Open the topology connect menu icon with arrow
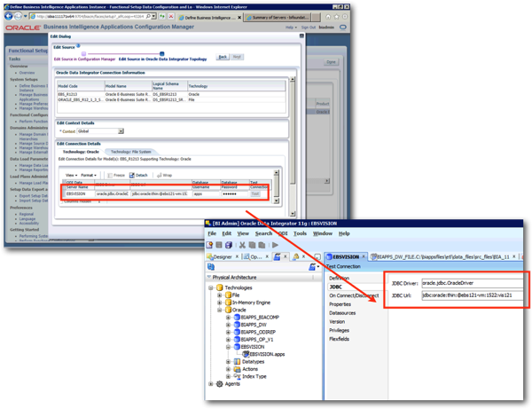Screen dimensions: 532x409 [x=314, y=267]
